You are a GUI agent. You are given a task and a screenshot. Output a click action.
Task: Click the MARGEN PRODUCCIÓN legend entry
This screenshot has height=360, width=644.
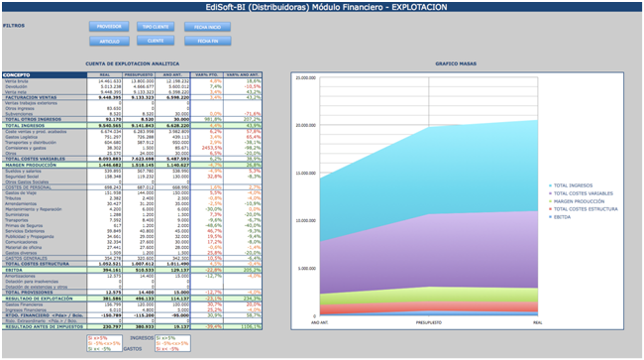coord(577,201)
